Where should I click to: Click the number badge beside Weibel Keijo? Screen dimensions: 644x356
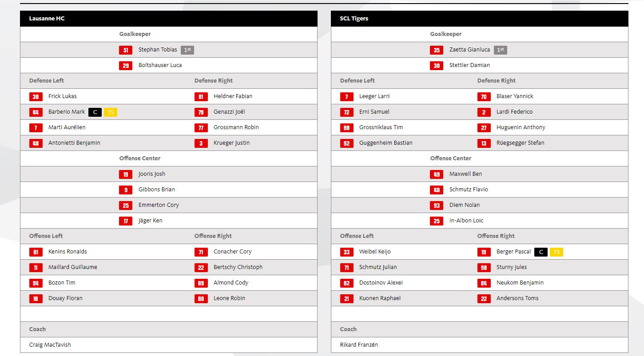(347, 252)
